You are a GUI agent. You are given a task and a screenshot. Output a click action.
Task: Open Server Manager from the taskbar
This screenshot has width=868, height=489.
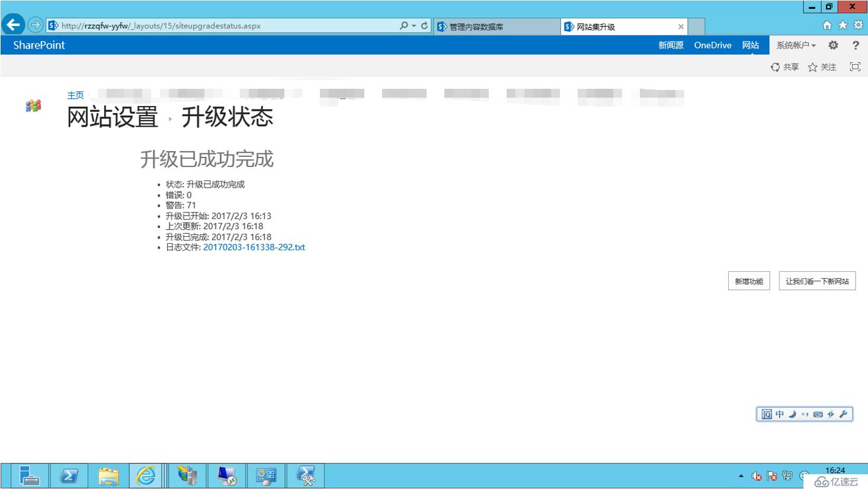(29, 476)
